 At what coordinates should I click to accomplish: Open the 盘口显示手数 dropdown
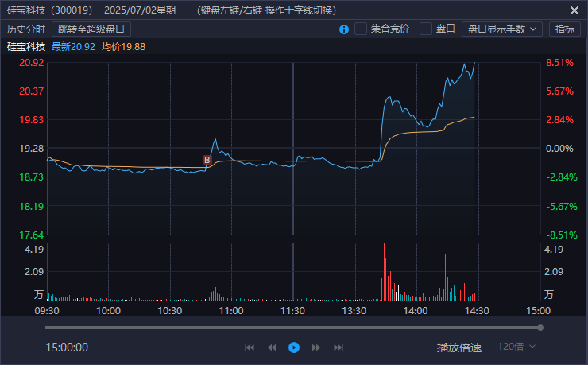coord(502,29)
